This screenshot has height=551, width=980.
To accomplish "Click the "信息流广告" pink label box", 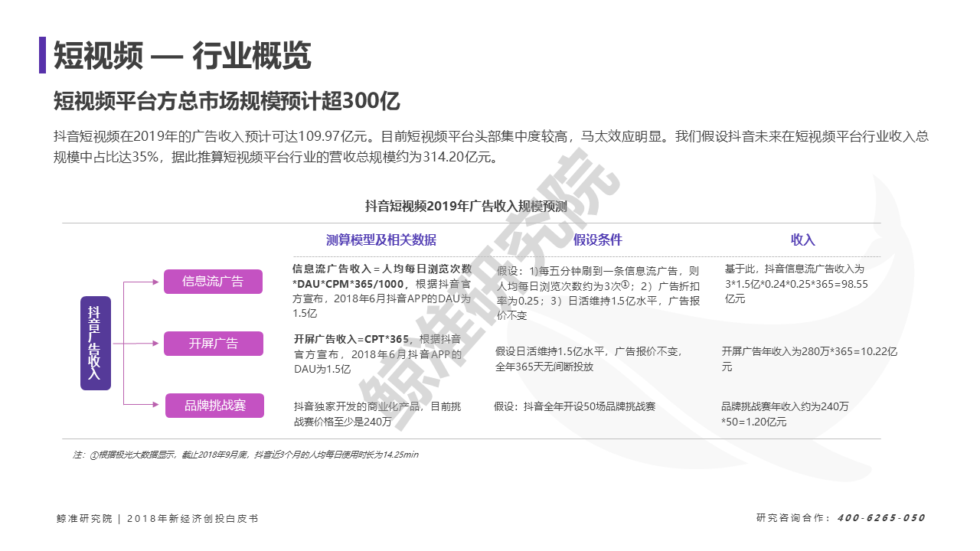I will click(213, 281).
